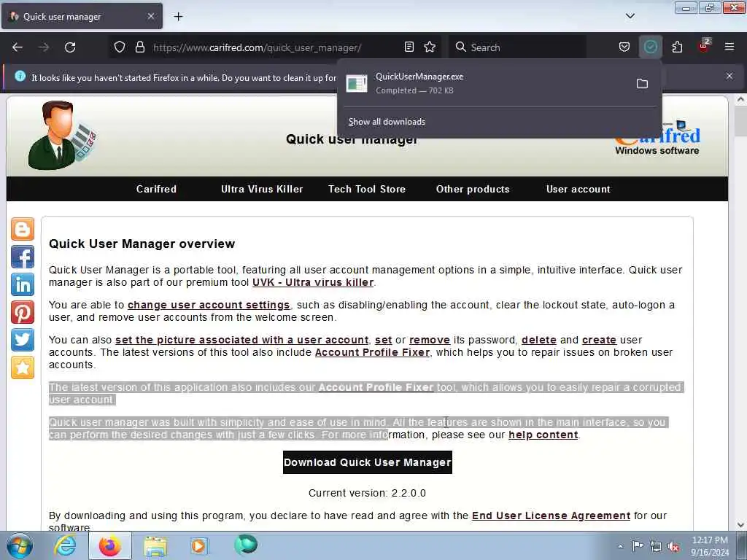
Task: Open the End User License Agreement link
Action: (x=551, y=516)
